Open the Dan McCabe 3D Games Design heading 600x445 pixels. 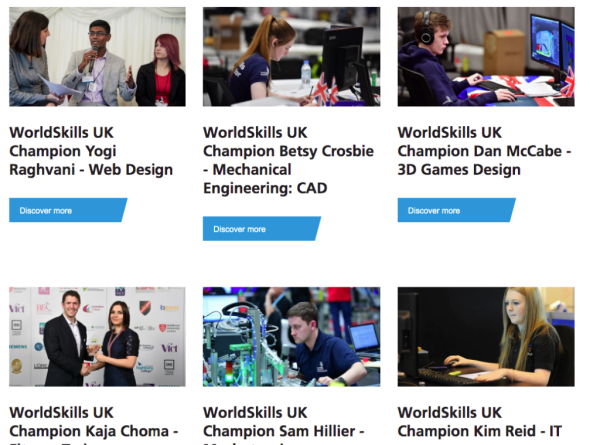(484, 151)
